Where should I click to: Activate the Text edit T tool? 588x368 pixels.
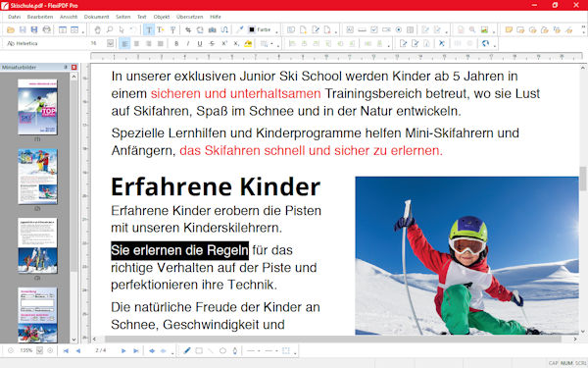click(x=149, y=29)
